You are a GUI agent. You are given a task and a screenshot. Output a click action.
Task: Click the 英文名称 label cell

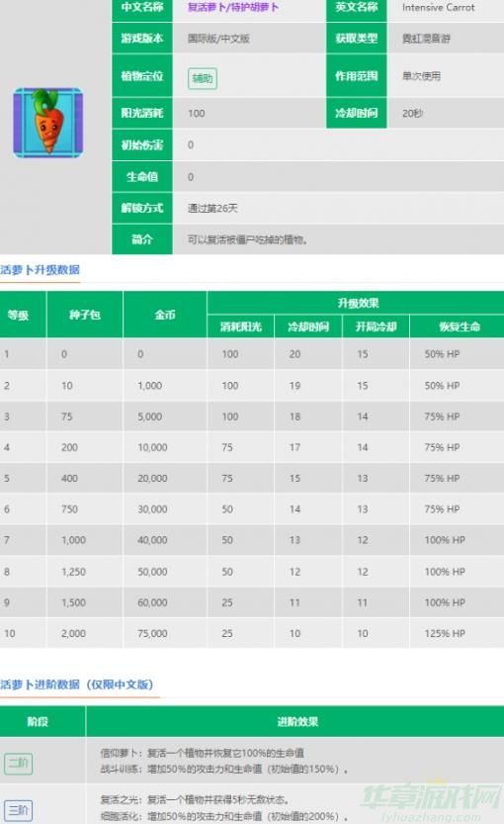[357, 8]
